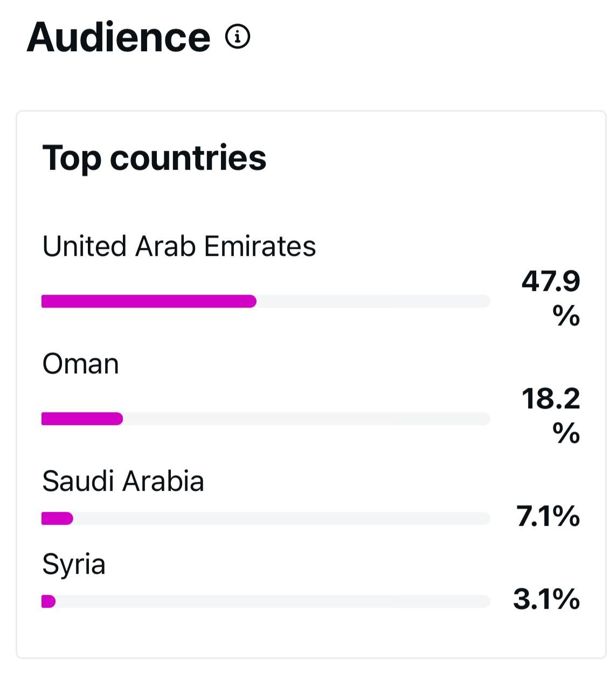Select the Syria country label
The image size is (616, 674).
click(74, 564)
